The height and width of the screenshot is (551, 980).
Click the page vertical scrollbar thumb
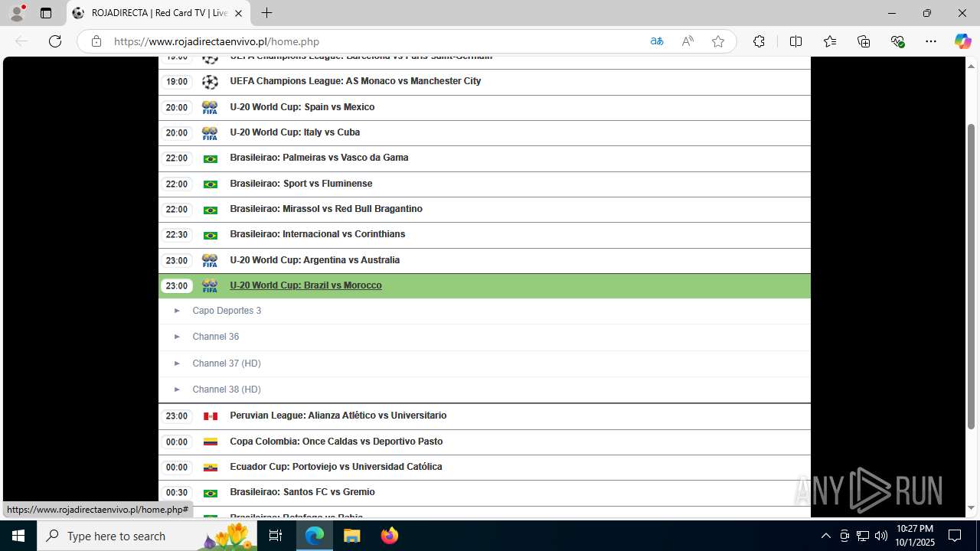pos(971,275)
